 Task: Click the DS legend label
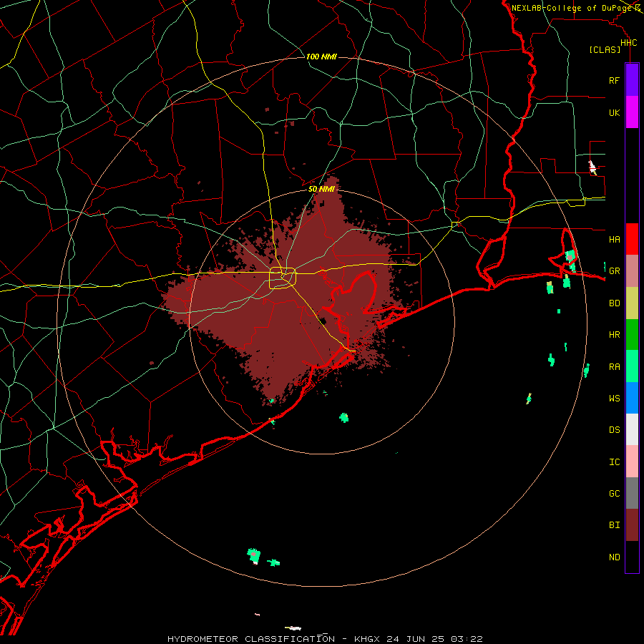tap(614, 429)
